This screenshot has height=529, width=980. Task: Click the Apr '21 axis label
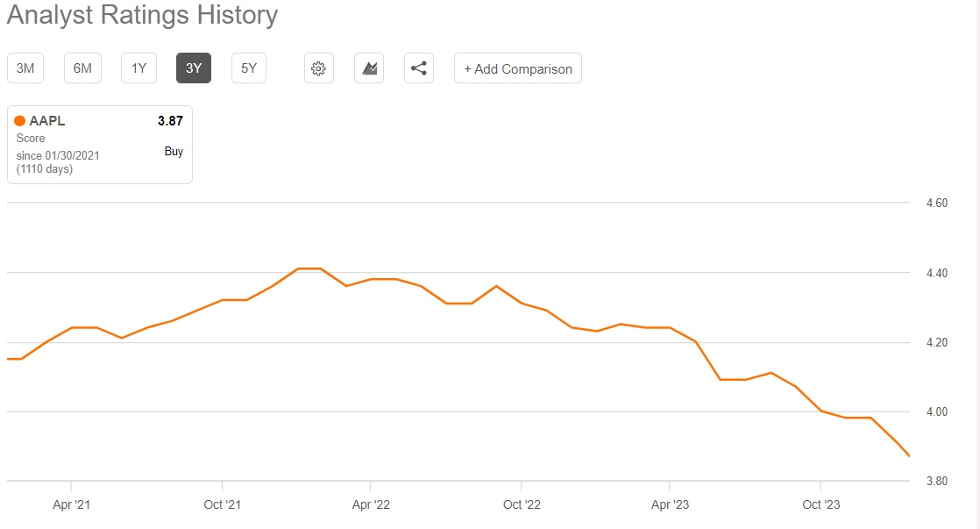click(x=70, y=504)
